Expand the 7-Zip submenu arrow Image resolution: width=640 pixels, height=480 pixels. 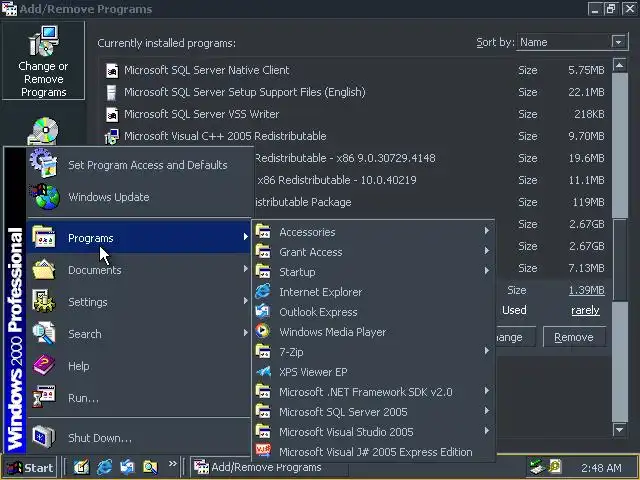(487, 351)
